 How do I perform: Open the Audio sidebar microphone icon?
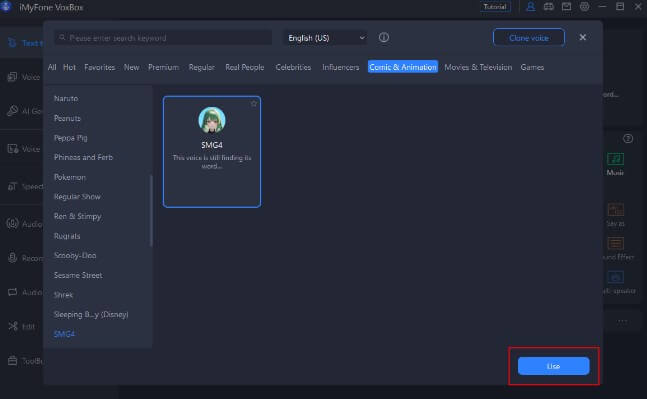click(x=12, y=224)
